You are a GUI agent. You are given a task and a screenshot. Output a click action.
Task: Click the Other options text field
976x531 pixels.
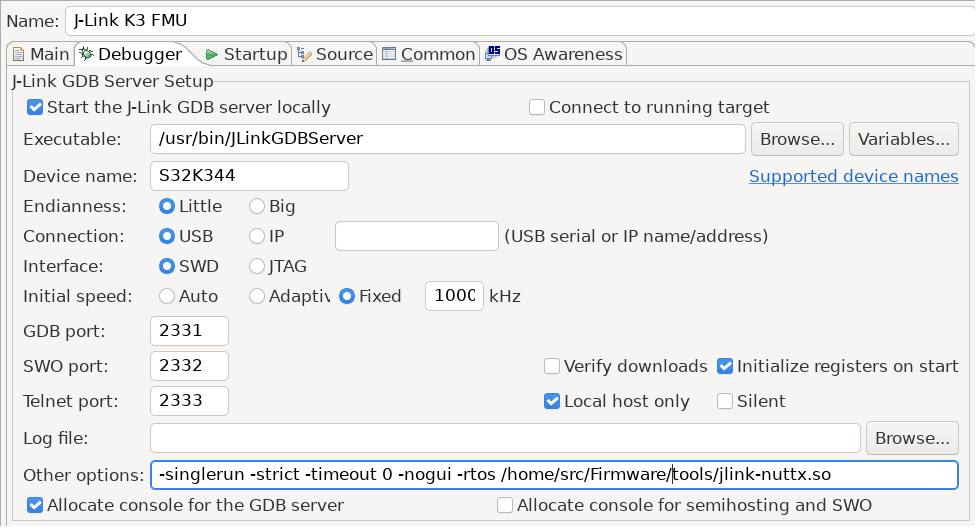[x=553, y=474]
